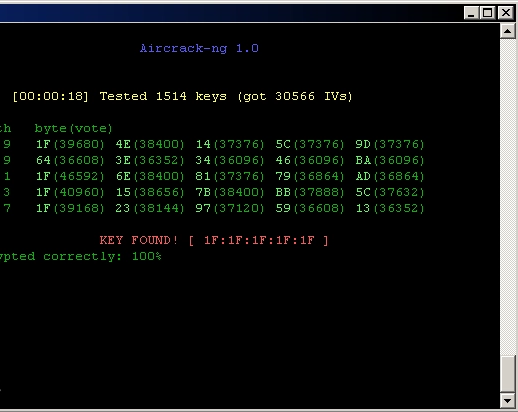Click the 13(36352) vote entry
This screenshot has width=518, height=412.
click(x=390, y=208)
